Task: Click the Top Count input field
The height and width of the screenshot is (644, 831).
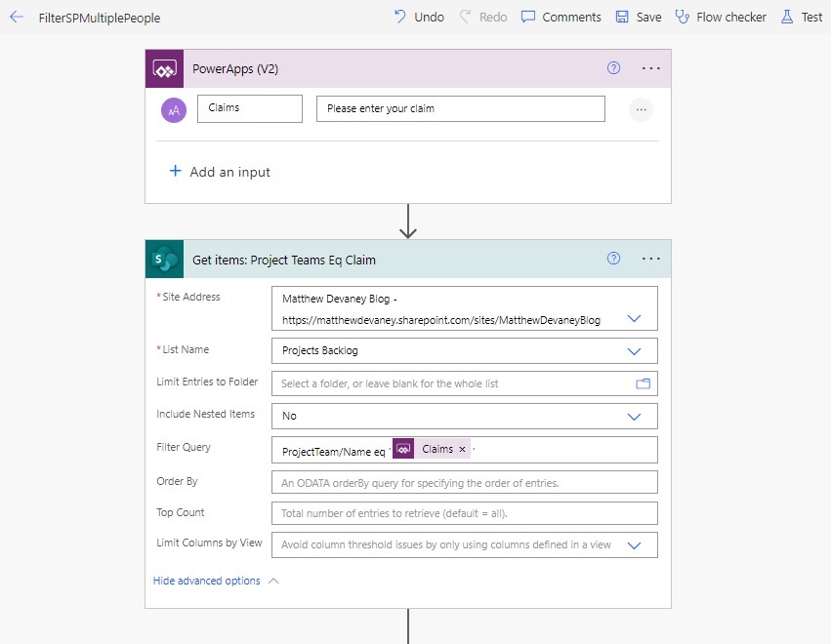Action: coord(465,513)
